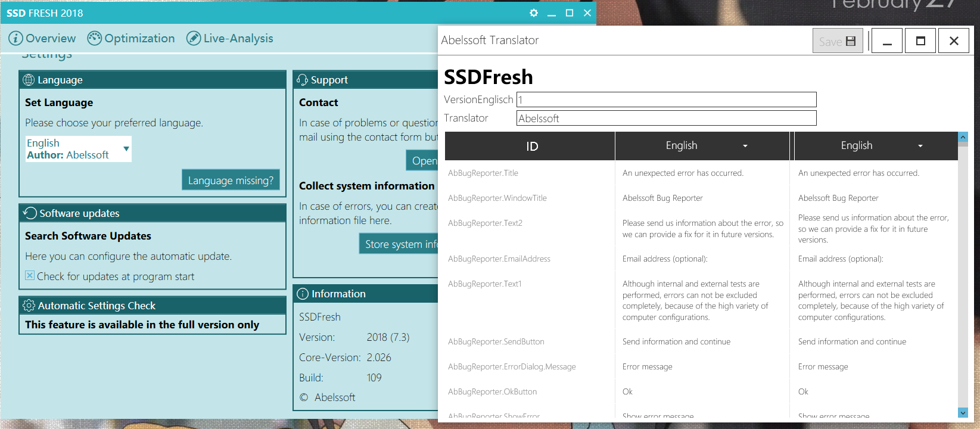
Task: Click first column 'Send information and continue' cell
Action: (x=676, y=342)
